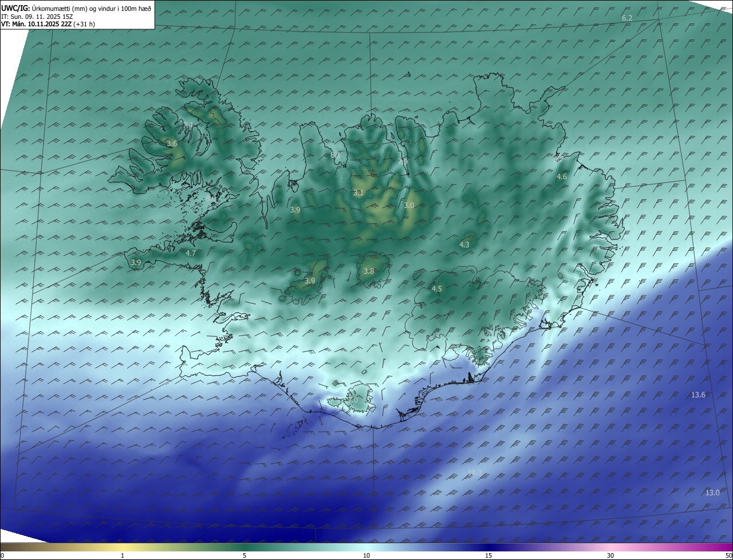
Task: Click the 4.3 value label
Action: [x=464, y=244]
